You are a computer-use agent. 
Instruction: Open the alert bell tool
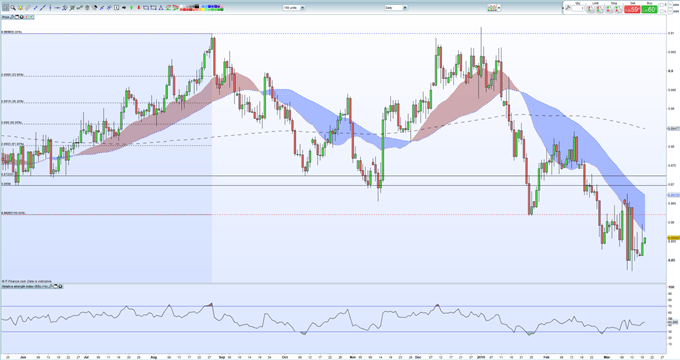[x=20, y=8]
